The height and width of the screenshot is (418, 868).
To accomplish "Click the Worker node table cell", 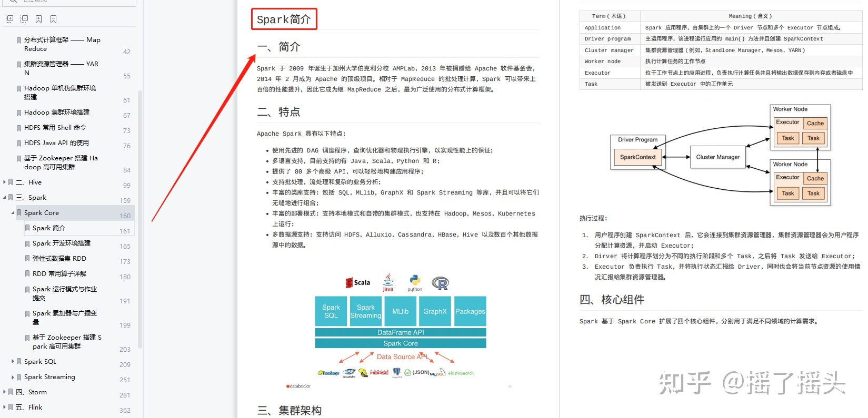I will coord(610,62).
